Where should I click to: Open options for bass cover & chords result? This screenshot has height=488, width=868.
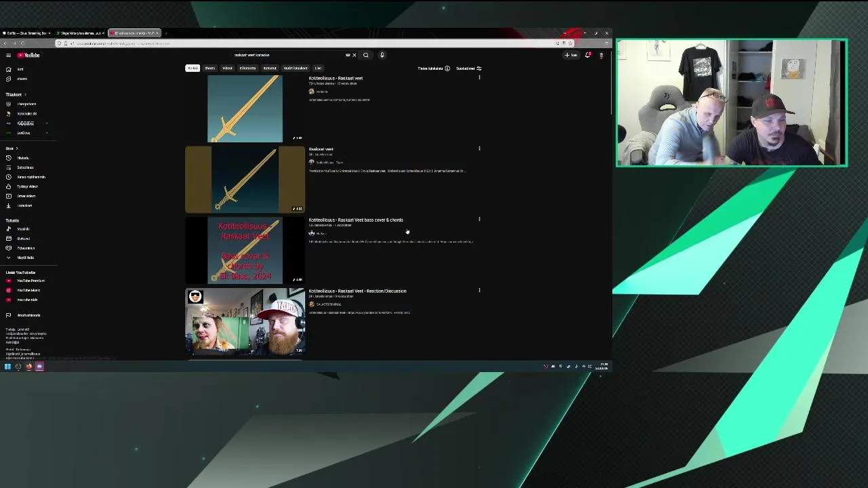[x=479, y=220]
